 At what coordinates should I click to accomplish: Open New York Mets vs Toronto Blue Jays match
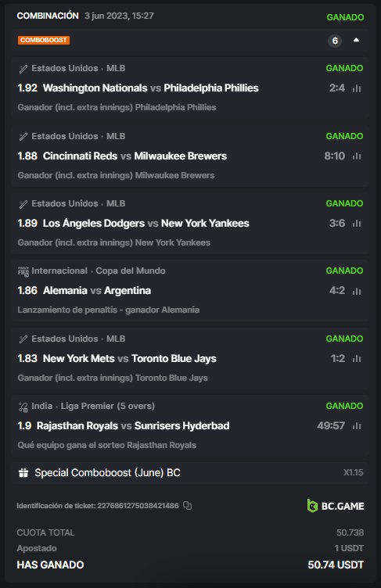coord(130,358)
